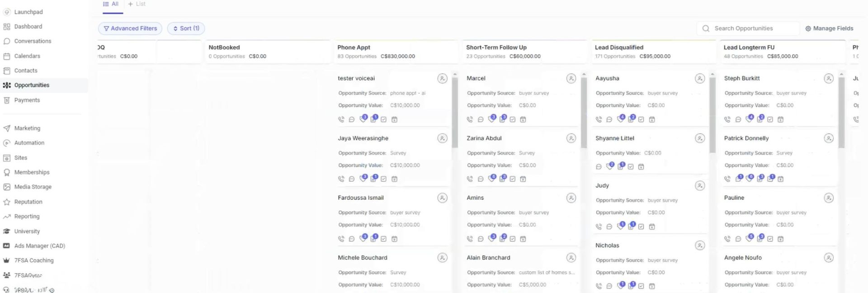
Task: Open Payments in the sidebar
Action: tap(27, 100)
